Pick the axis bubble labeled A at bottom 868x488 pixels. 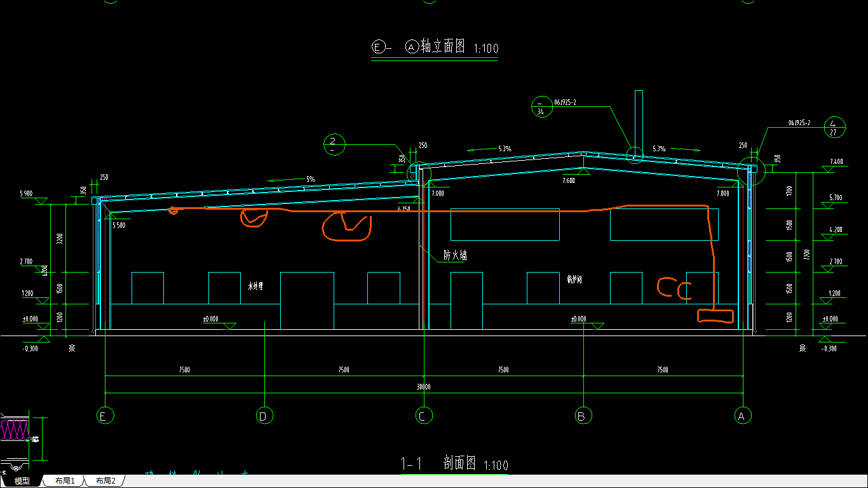tap(743, 416)
